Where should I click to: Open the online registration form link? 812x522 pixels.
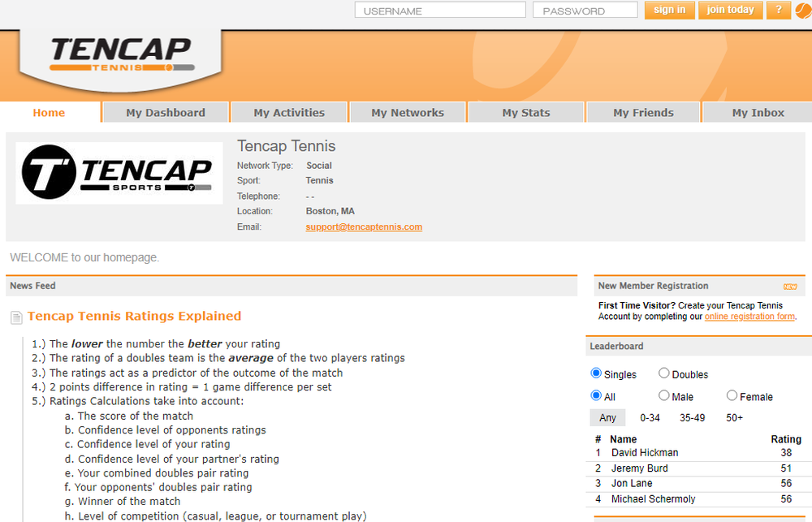pyautogui.click(x=749, y=316)
